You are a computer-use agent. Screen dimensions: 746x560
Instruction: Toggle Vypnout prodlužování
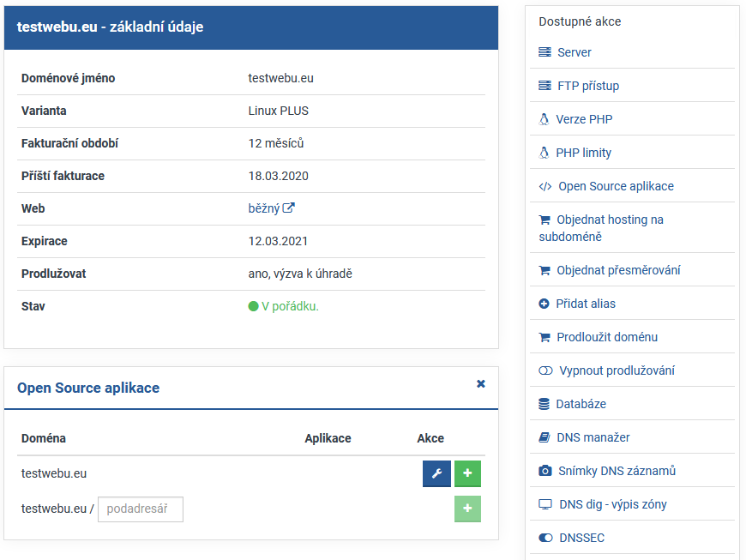[616, 370]
